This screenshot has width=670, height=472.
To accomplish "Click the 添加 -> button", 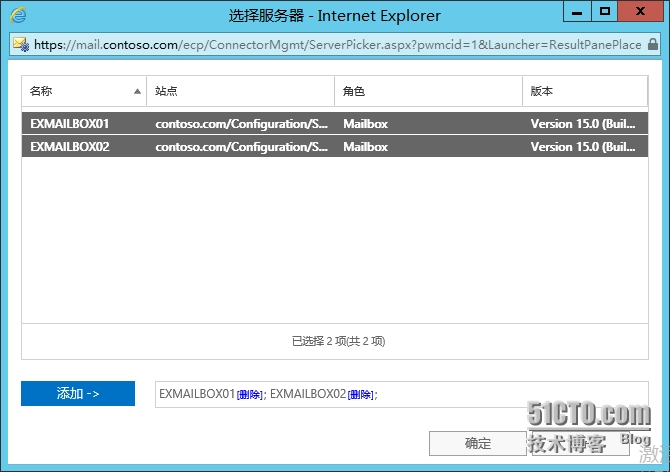I will (x=78, y=394).
